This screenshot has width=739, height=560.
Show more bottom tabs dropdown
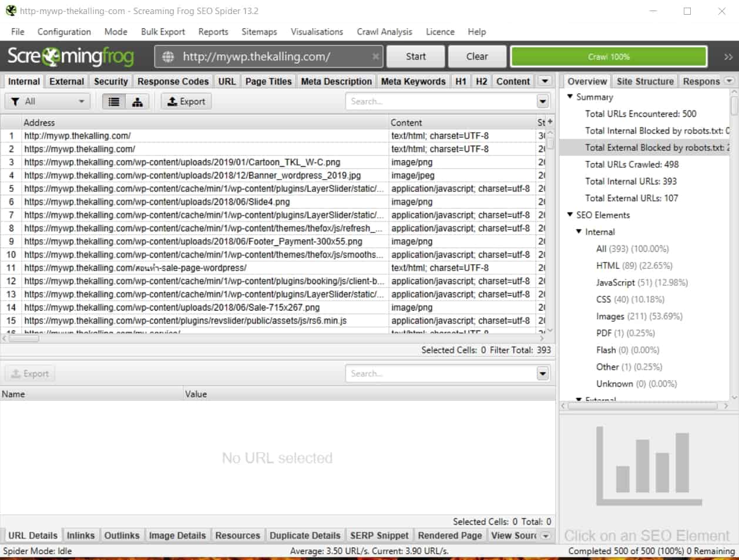(x=546, y=535)
